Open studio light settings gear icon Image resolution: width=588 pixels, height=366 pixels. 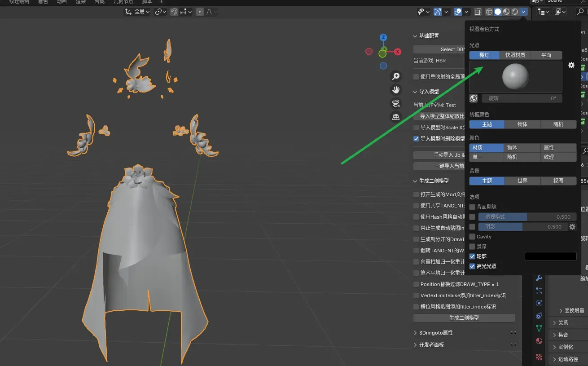[571, 66]
